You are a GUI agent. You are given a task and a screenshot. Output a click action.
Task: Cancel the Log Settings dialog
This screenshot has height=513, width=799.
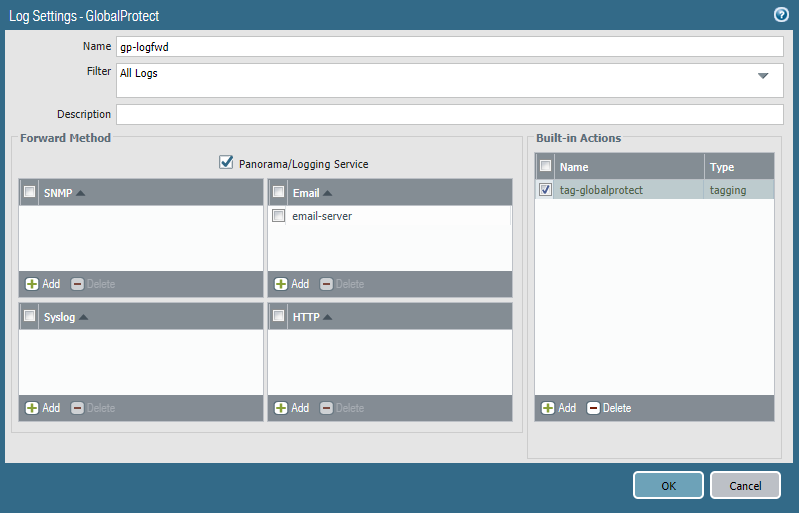tap(745, 486)
